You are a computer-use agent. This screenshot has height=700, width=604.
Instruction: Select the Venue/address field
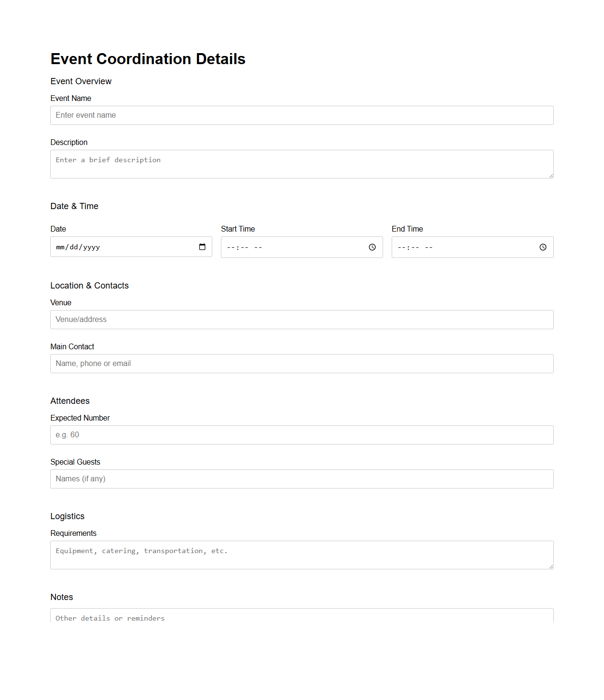(x=301, y=320)
